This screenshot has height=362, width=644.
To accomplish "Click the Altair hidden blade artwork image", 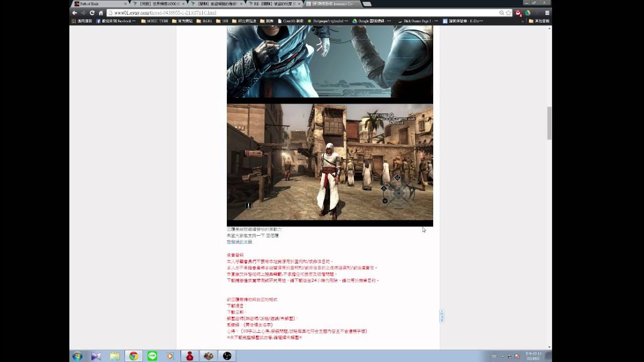I will (330, 61).
